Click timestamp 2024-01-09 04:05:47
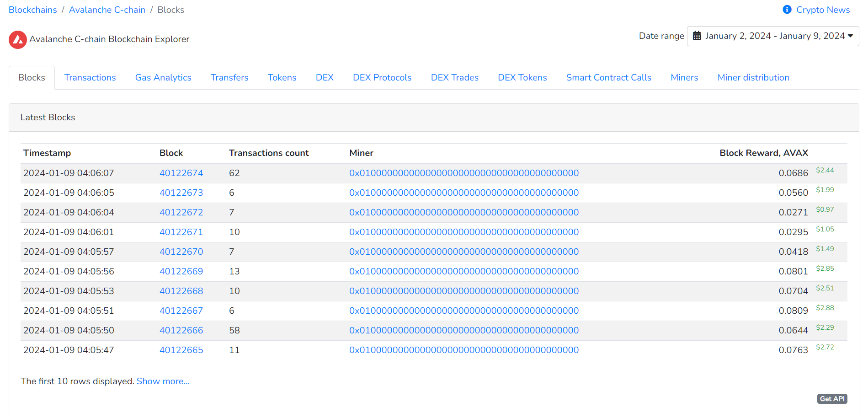The height and width of the screenshot is (413, 868). 69,350
